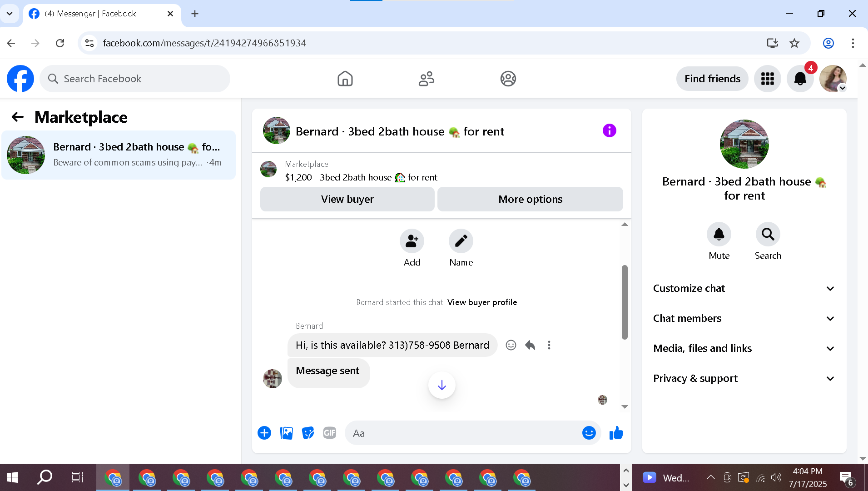Add people to the chat

412,241
